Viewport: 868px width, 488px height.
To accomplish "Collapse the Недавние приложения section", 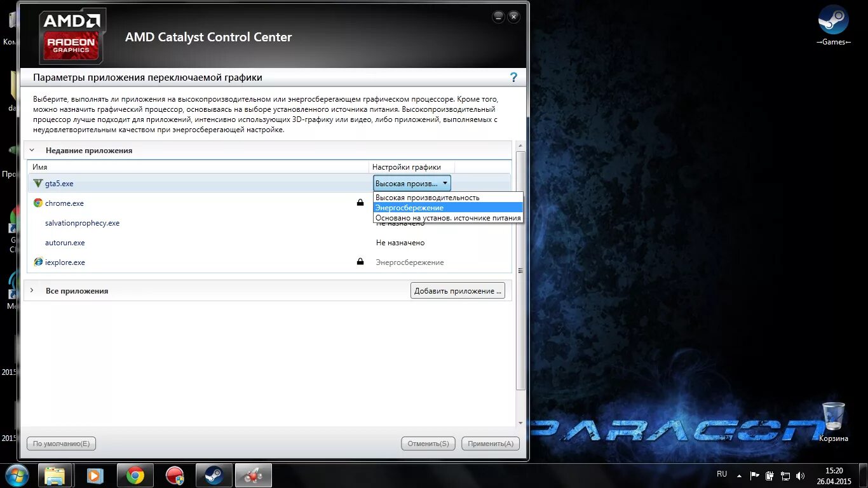I will click(32, 151).
